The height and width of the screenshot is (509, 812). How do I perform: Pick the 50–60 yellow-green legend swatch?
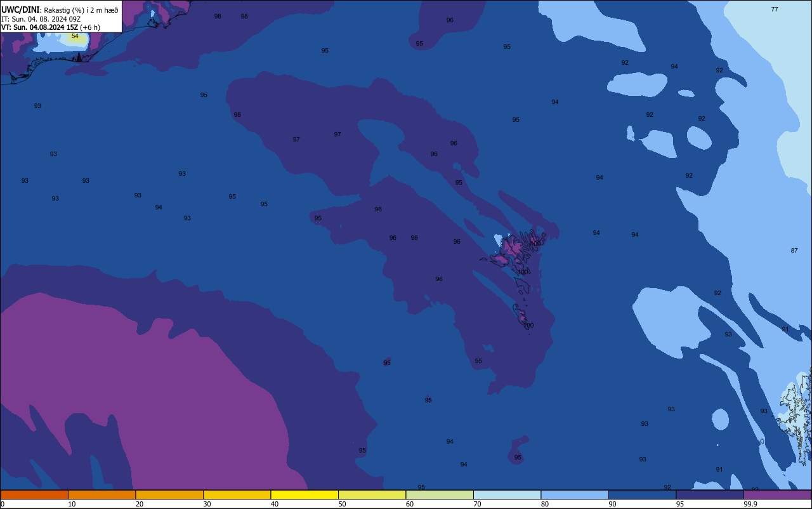pyautogui.click(x=372, y=494)
